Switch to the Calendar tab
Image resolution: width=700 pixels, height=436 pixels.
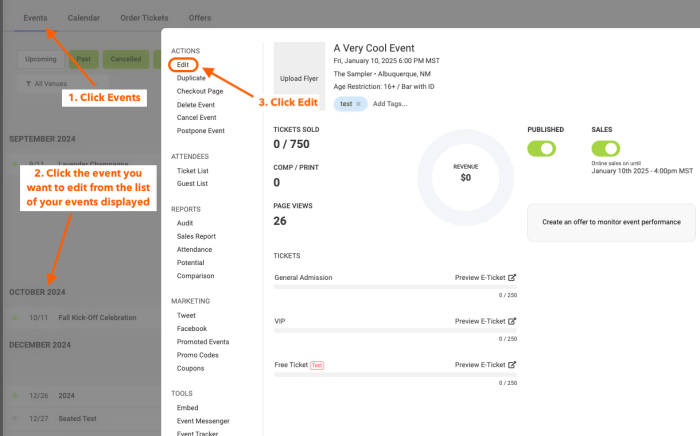[x=83, y=18]
